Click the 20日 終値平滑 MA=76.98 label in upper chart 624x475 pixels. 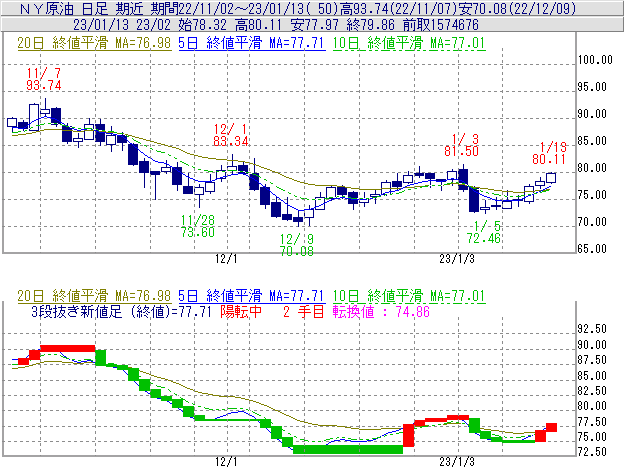click(x=94, y=43)
